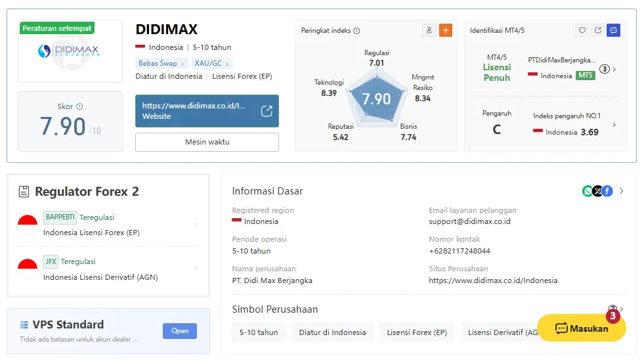Expand the PTDidiMaxBerjangka MT4/5 row chevron
The width and height of the screenshot is (644, 360).
click(614, 70)
